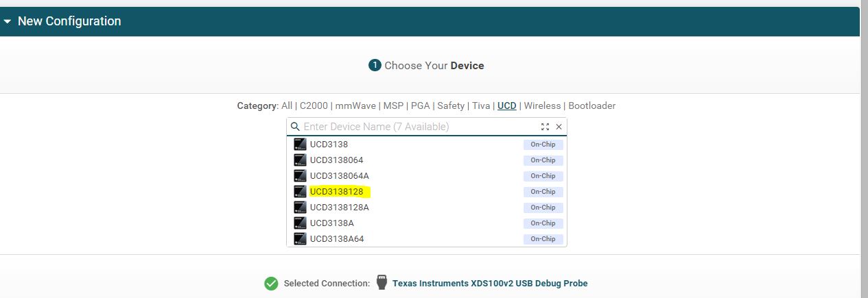This screenshot has width=868, height=298.
Task: Open the Bootloader category
Action: click(591, 105)
